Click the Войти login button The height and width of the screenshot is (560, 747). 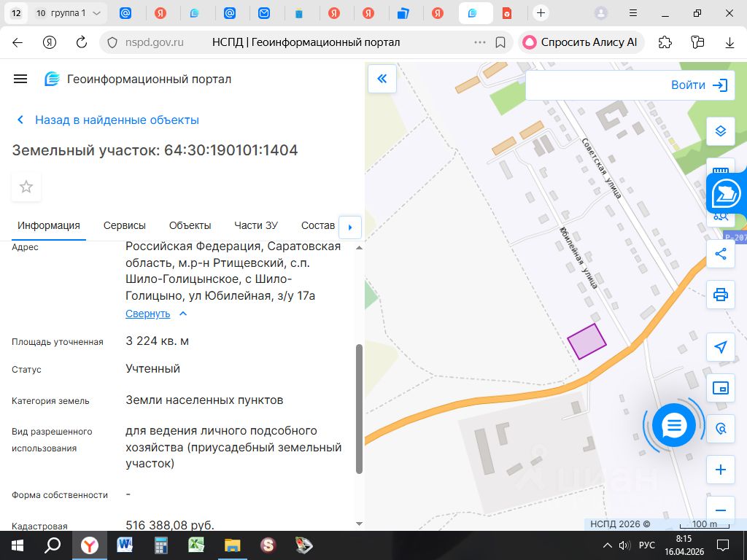tap(700, 85)
